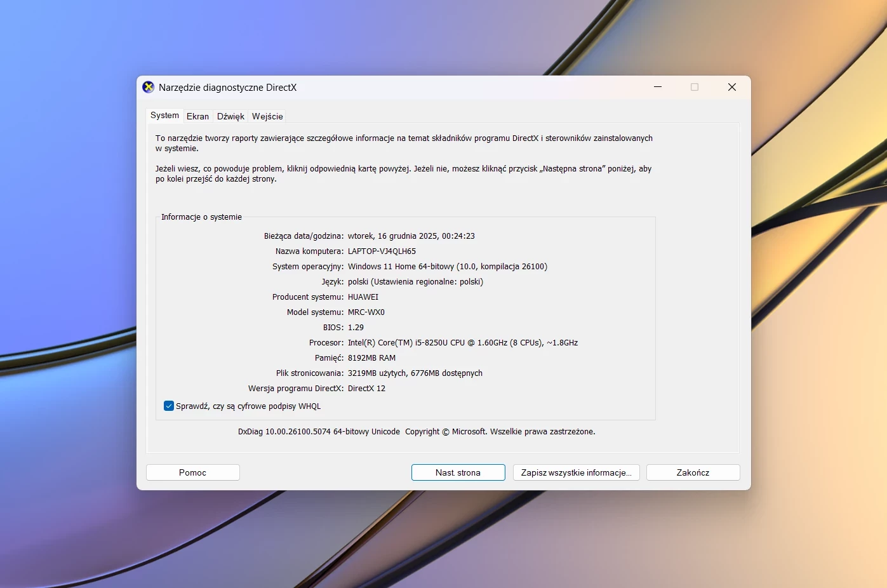Click the greyed-out maximize window button
The width and height of the screenshot is (887, 588).
695,87
